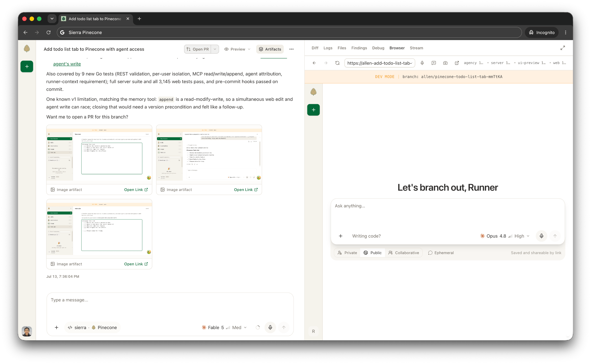The width and height of the screenshot is (591, 364).
Task: Click the plus attach icon in message composer
Action: 57,327
